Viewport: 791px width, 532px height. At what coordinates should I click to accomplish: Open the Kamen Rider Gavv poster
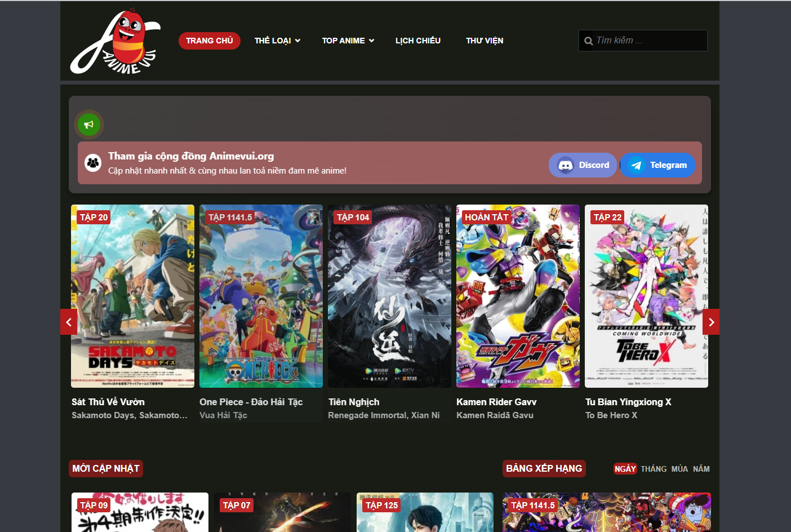[518, 296]
